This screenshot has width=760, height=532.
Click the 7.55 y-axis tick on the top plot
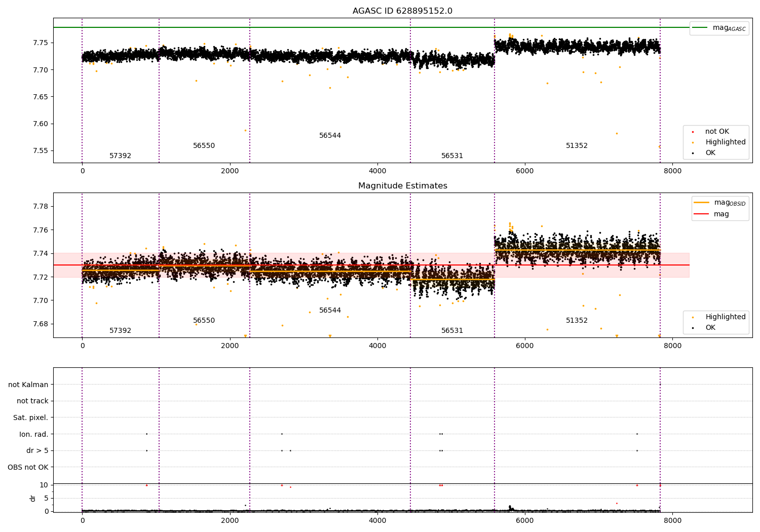pyautogui.click(x=41, y=151)
